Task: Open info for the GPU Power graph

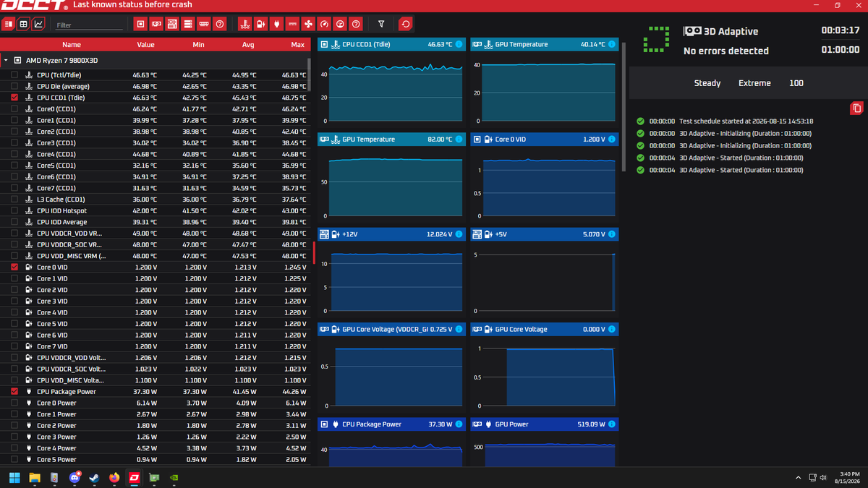Action: (x=612, y=424)
